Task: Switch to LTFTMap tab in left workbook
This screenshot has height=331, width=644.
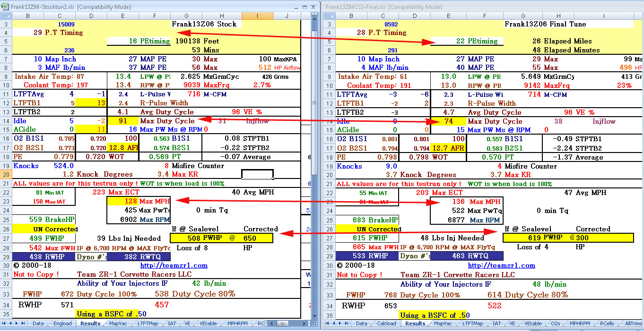Action: [148, 323]
